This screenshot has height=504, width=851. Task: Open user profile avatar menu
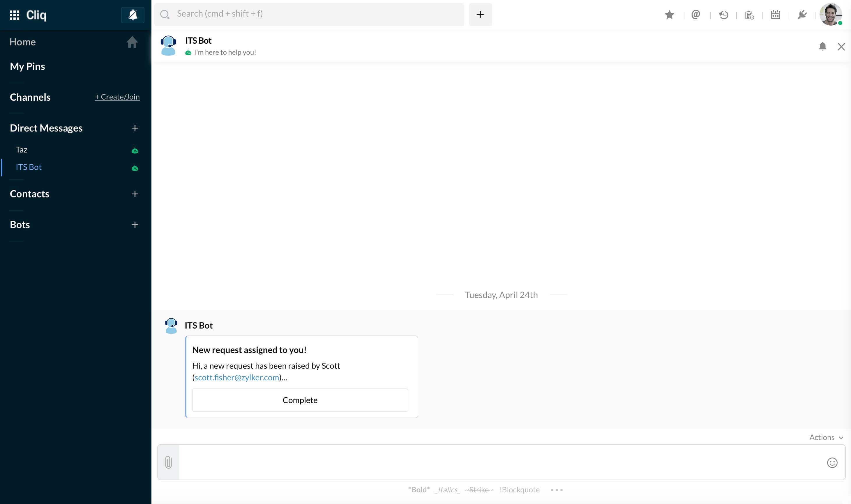click(831, 14)
